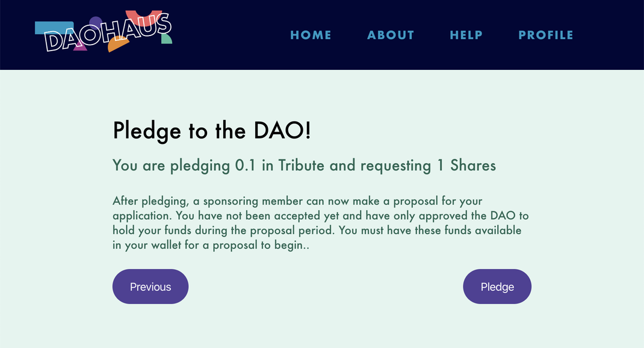Go back with the Previous button
Screen dimensions: 644x348
click(150, 287)
